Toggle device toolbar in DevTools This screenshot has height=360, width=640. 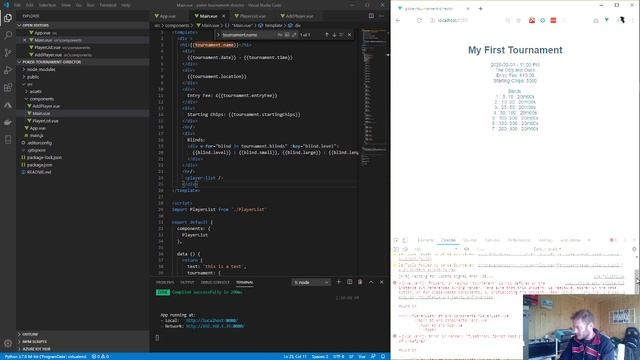click(x=405, y=240)
